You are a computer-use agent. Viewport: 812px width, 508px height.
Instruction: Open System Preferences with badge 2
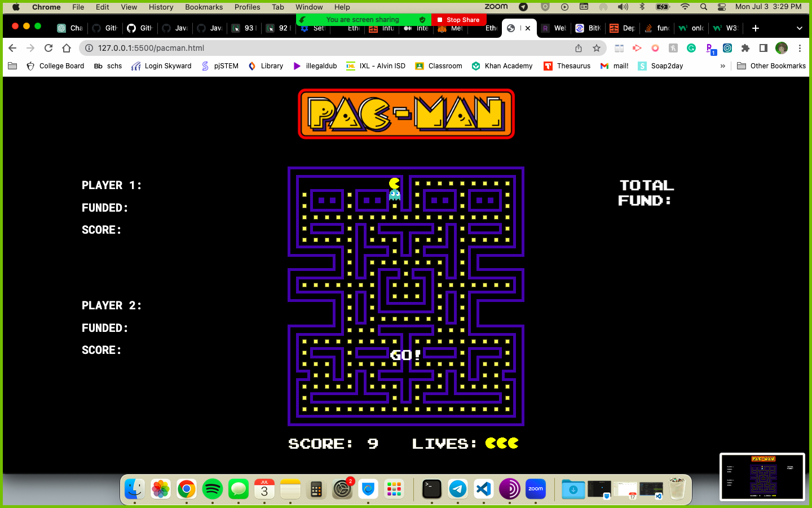(x=342, y=489)
